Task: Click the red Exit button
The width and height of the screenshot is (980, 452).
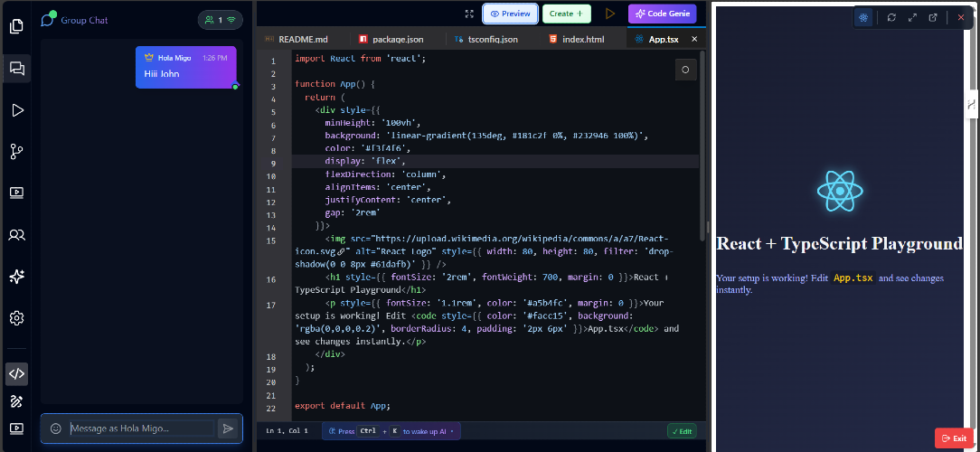Action: [954, 438]
